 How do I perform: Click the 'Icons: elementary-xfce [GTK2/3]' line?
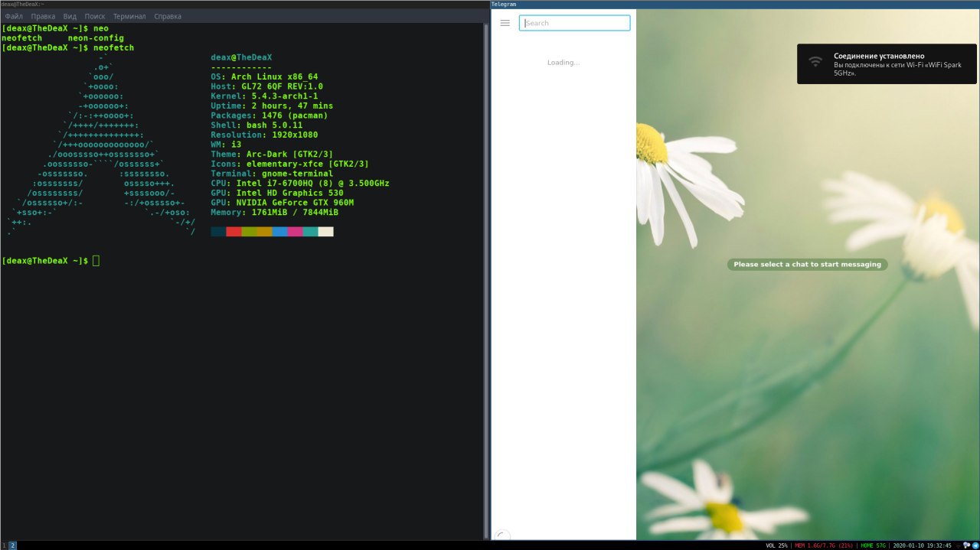tap(289, 164)
